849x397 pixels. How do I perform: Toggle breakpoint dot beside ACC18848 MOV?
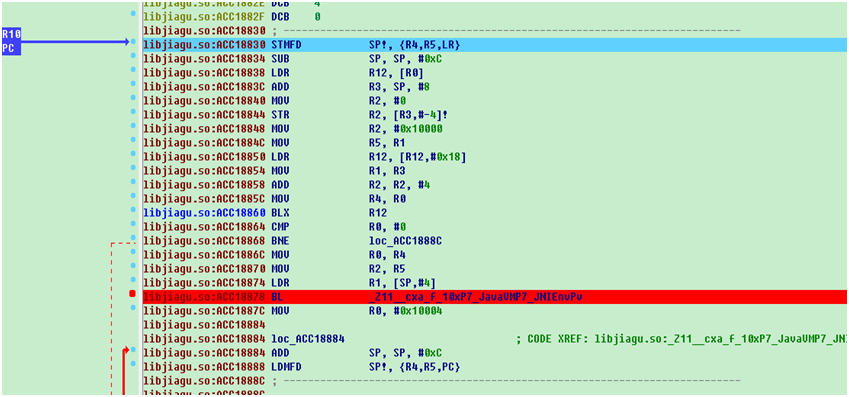tap(133, 126)
